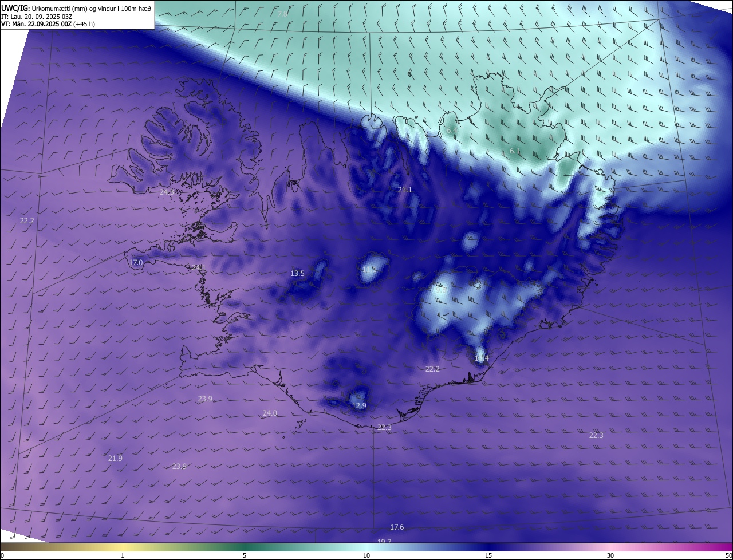This screenshot has height=560, width=733.
Task: Click the 0 tick on the color scale
Action: pos(2,555)
